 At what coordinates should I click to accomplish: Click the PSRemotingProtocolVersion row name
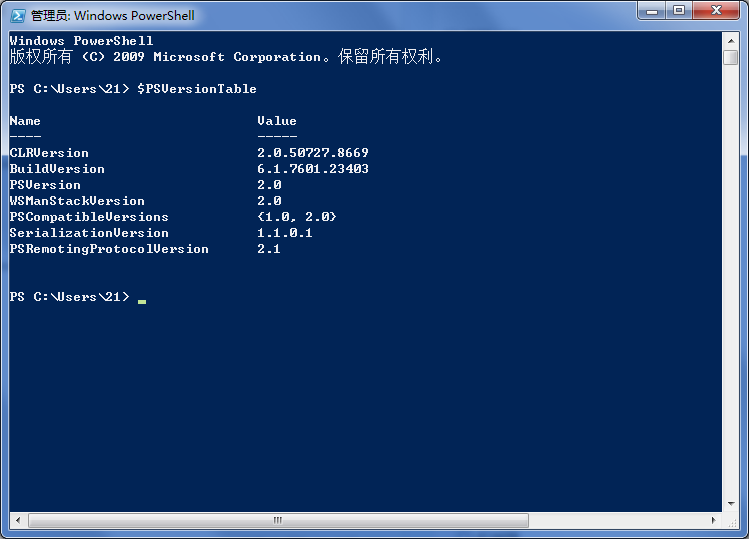coord(109,249)
